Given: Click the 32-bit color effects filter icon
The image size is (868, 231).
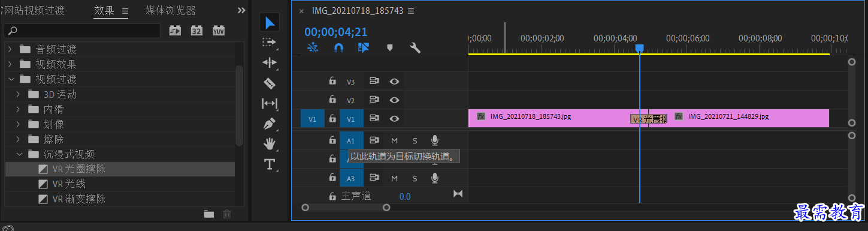Looking at the screenshot, I should (x=196, y=30).
